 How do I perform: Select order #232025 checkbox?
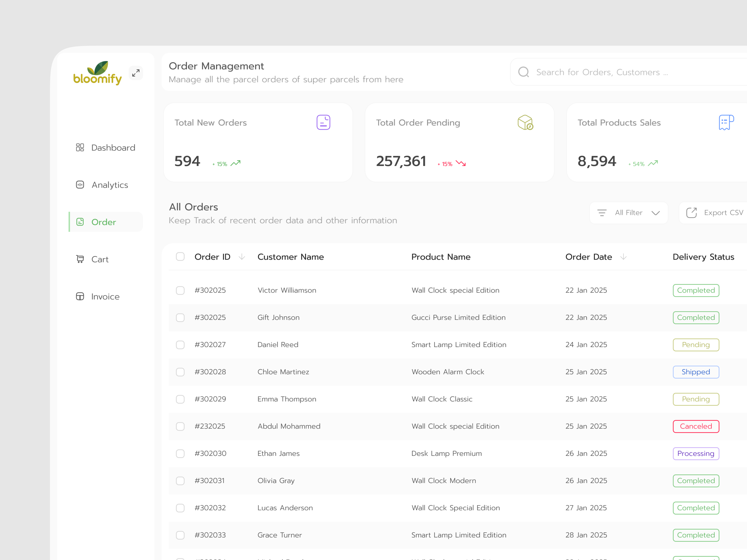[180, 426]
